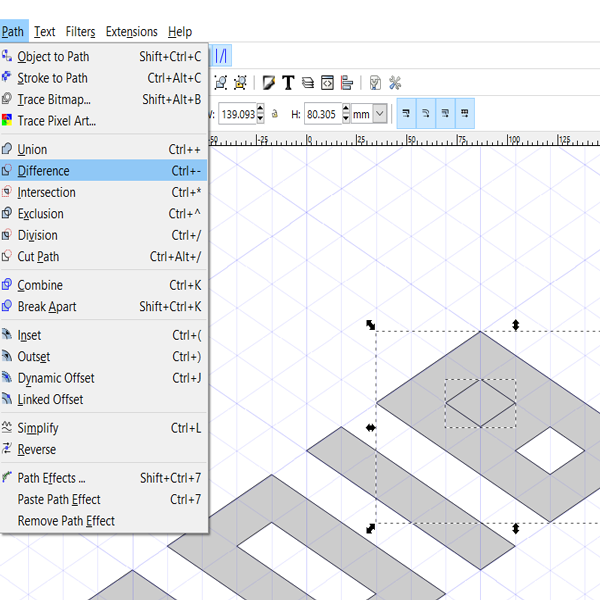Image resolution: width=600 pixels, height=600 pixels.
Task: Open the Text menu
Action: point(44,31)
